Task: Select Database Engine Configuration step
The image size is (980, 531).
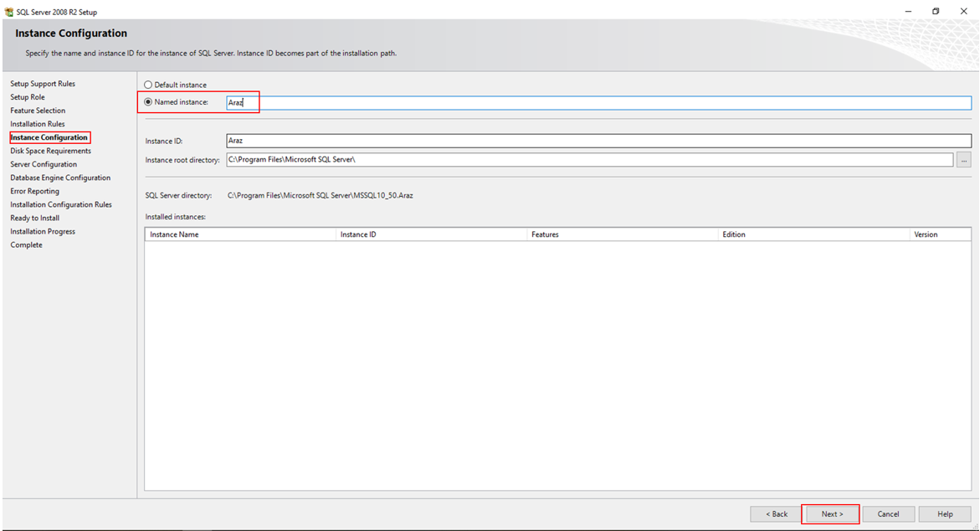Action: pos(60,178)
